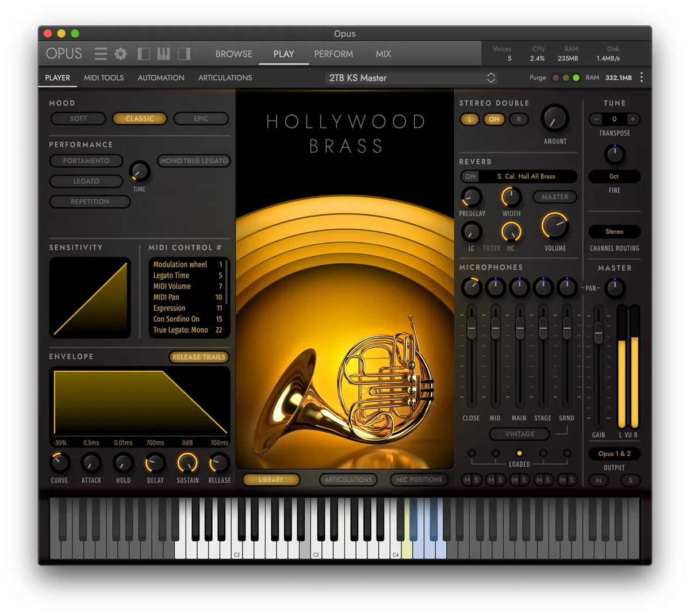Open the Opus settings gear icon
Viewport: 690px width, 616px height.
click(x=120, y=53)
